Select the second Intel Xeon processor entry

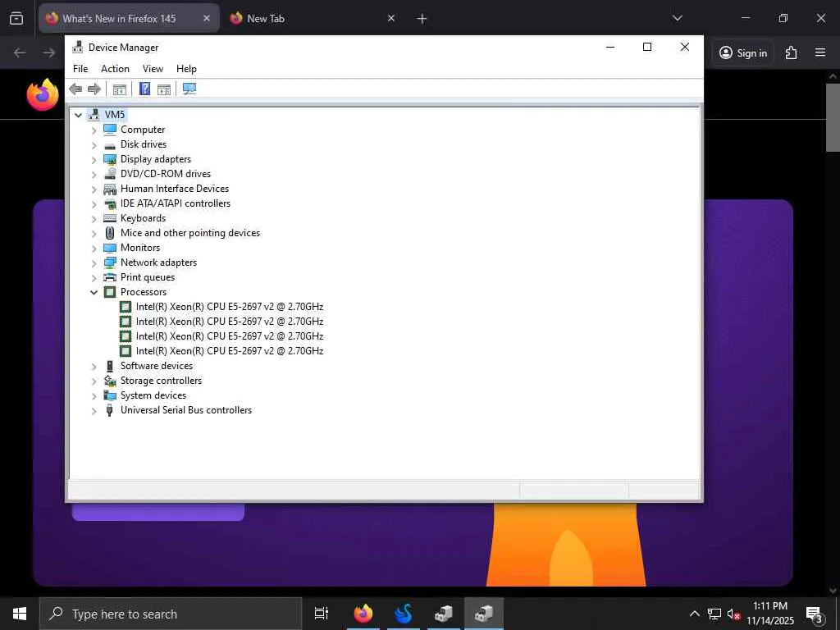(230, 322)
